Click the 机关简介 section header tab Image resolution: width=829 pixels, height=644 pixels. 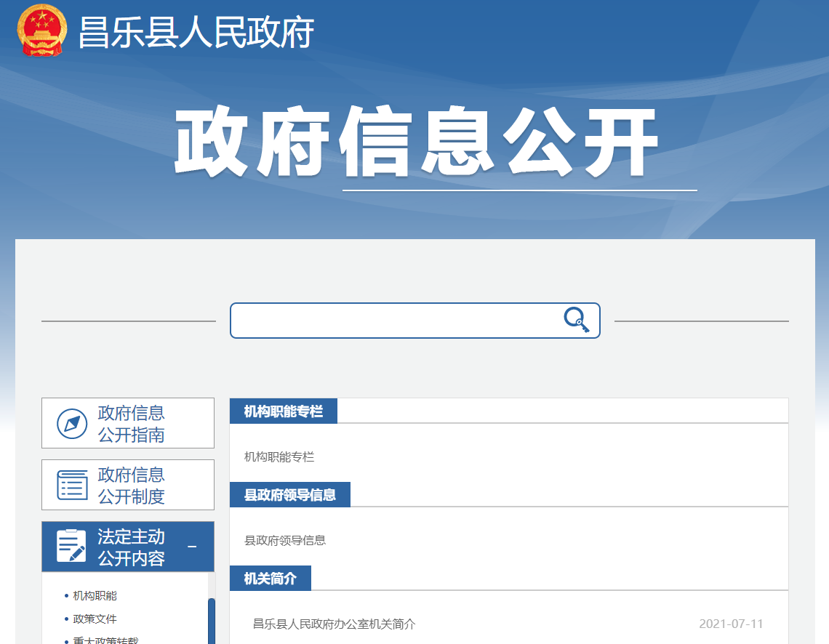click(271, 579)
